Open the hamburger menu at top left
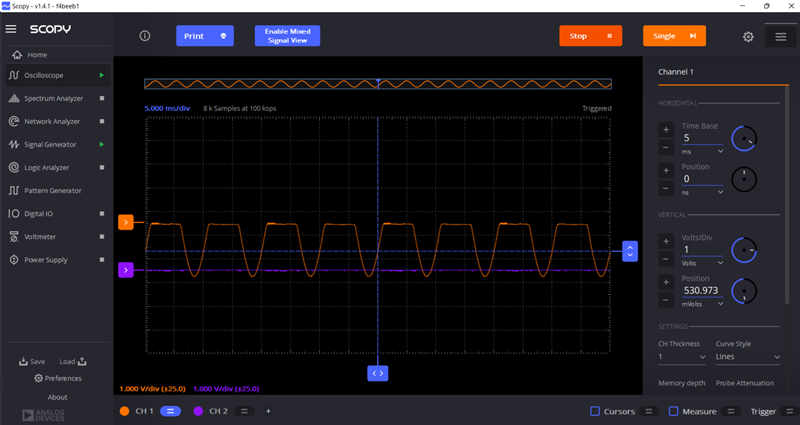Screen dimensions: 800x425 tap(11, 30)
